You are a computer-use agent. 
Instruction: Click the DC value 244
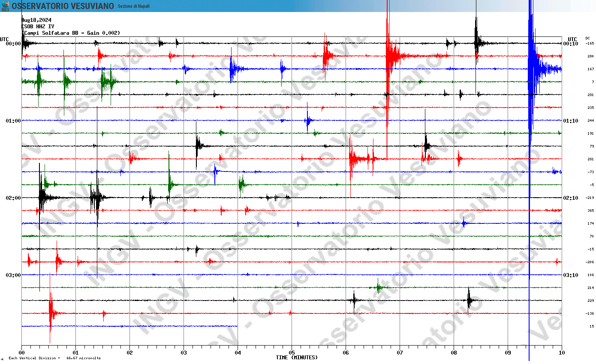click(591, 120)
